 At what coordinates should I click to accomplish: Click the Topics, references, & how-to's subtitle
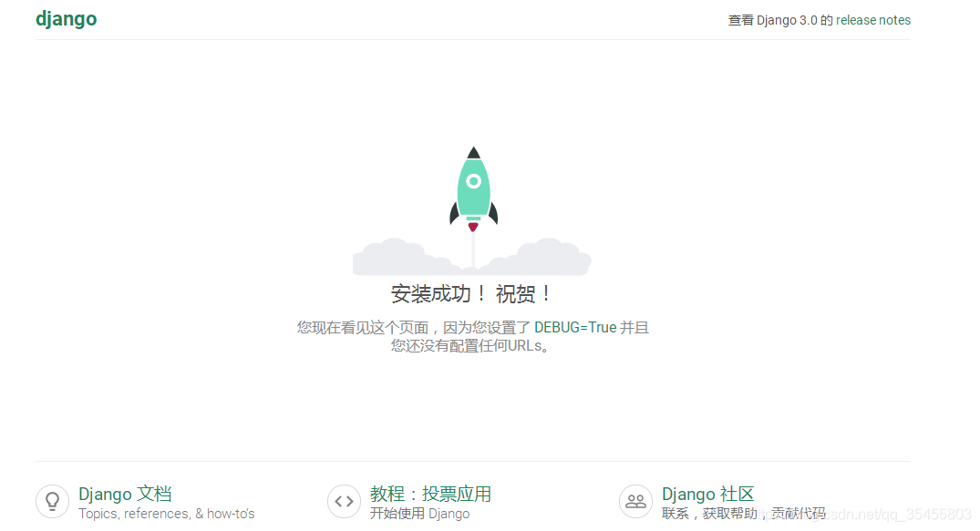coord(166,514)
